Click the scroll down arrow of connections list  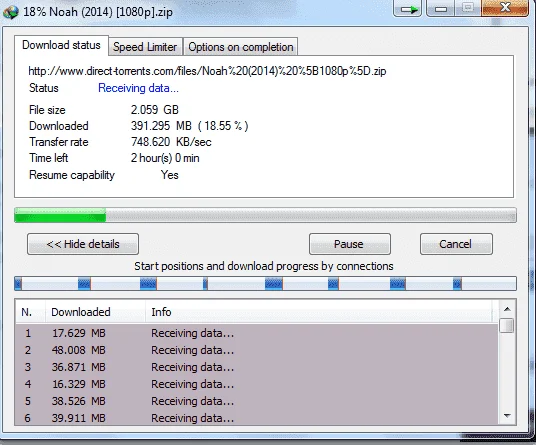pos(507,416)
